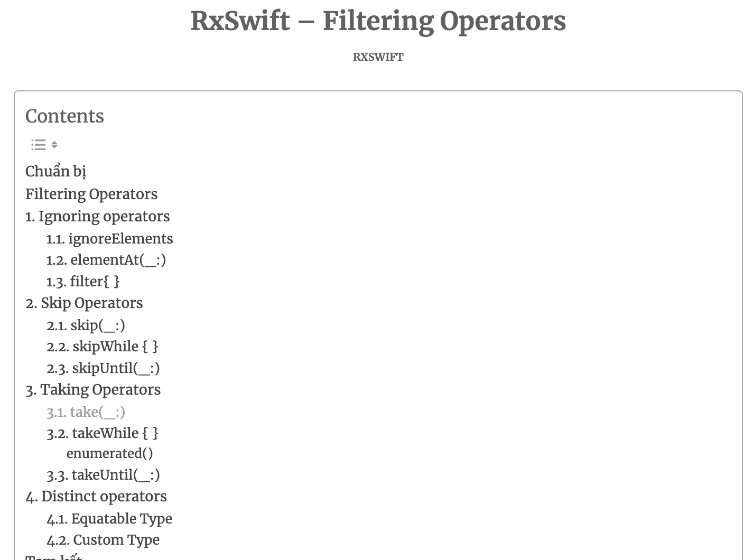744x560 pixels.
Task: Go to the Chuẩn bị section
Action: (55, 172)
